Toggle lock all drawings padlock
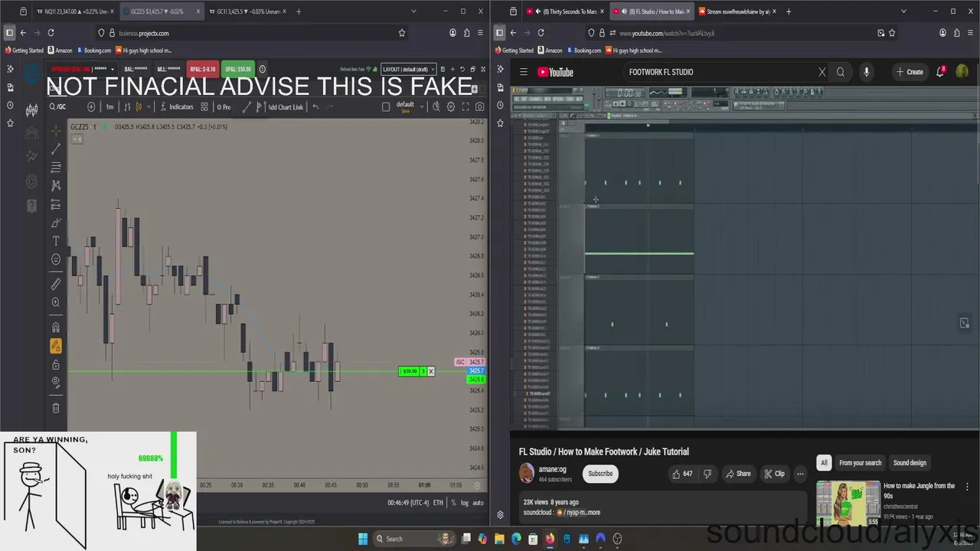This screenshot has width=980, height=551. coord(56,364)
